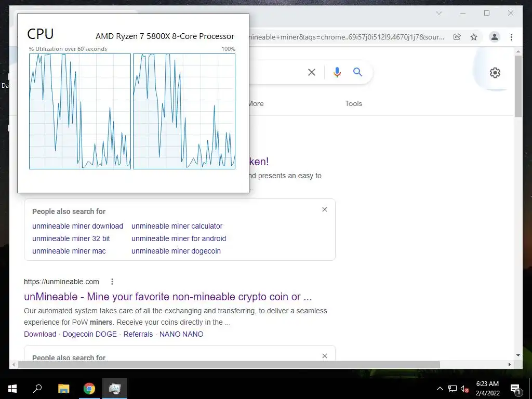The image size is (532, 399).
Task: Click the scroll left arrow
Action: point(14,364)
